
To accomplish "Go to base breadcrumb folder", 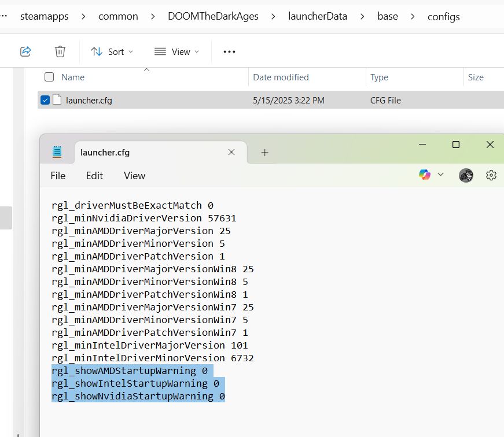I will [387, 16].
